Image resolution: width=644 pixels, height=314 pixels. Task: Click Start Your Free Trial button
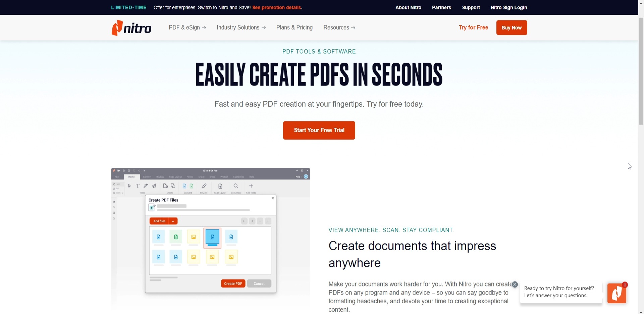[x=319, y=130]
